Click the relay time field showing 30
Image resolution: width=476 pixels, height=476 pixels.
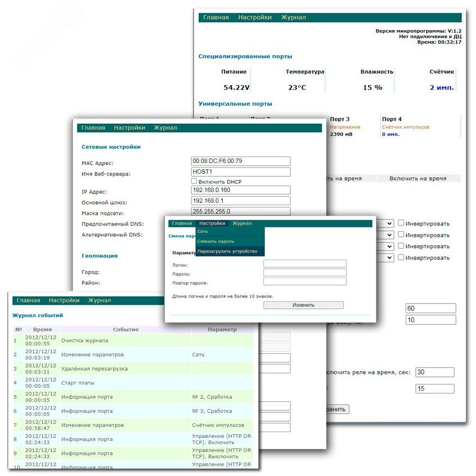pos(434,372)
